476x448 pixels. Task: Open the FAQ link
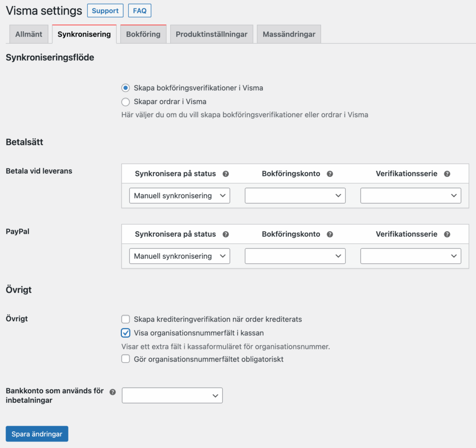(x=139, y=10)
